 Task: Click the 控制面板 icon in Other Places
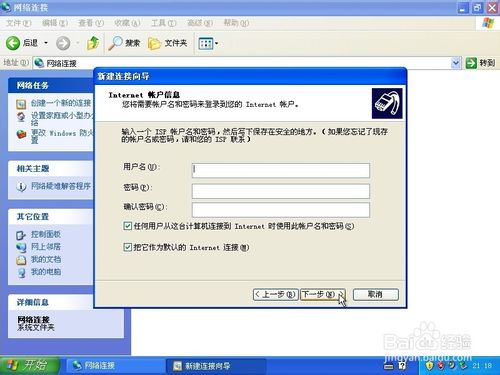point(21,235)
